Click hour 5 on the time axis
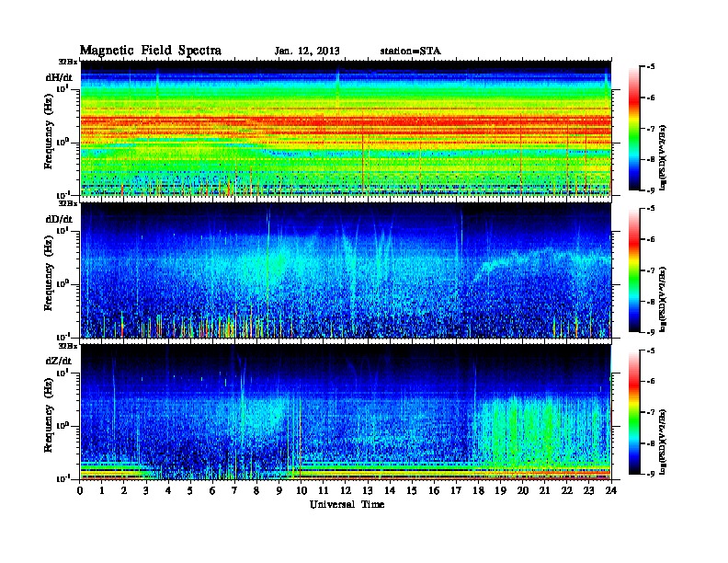 190,490
